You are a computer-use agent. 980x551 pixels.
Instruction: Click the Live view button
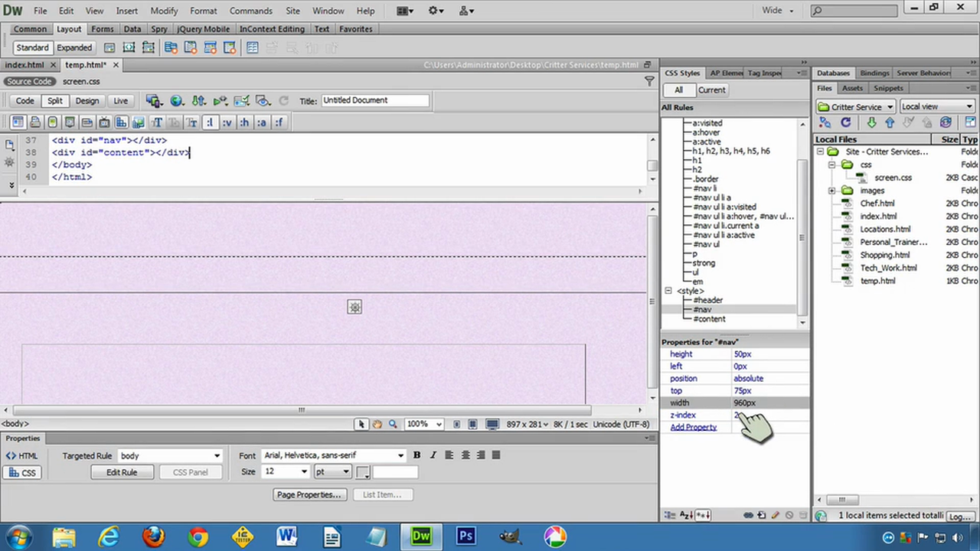pos(120,100)
